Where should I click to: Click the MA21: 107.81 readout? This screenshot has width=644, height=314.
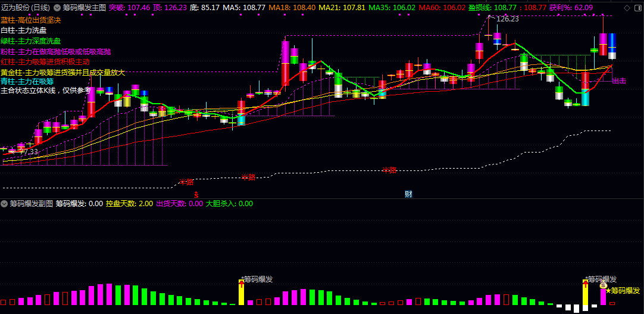(x=342, y=7)
